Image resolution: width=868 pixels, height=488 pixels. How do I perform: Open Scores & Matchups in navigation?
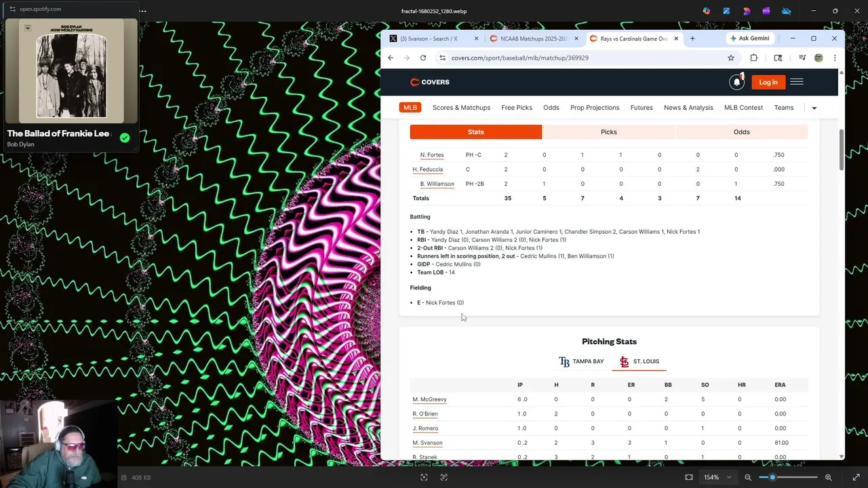pos(461,108)
